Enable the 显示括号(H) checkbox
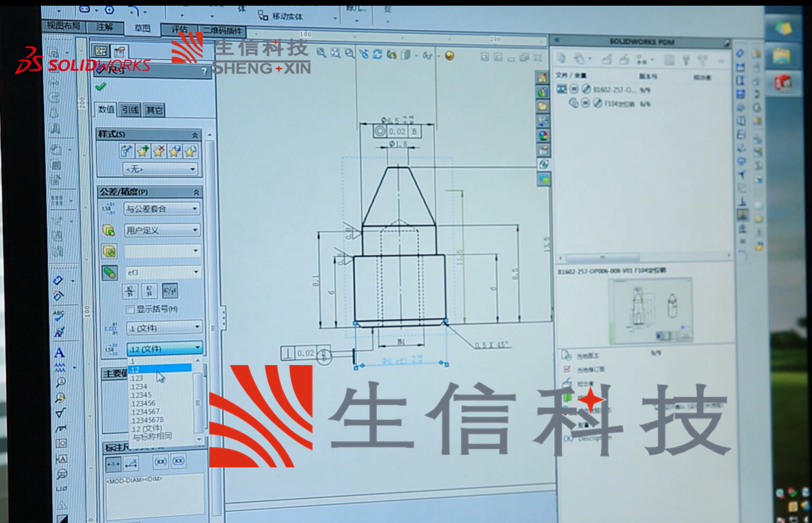 131,309
